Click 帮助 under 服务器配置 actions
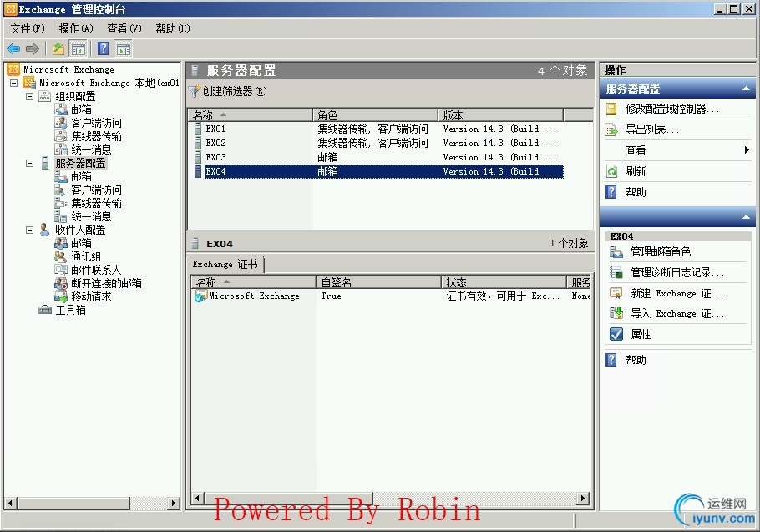760x532 pixels. click(636, 192)
